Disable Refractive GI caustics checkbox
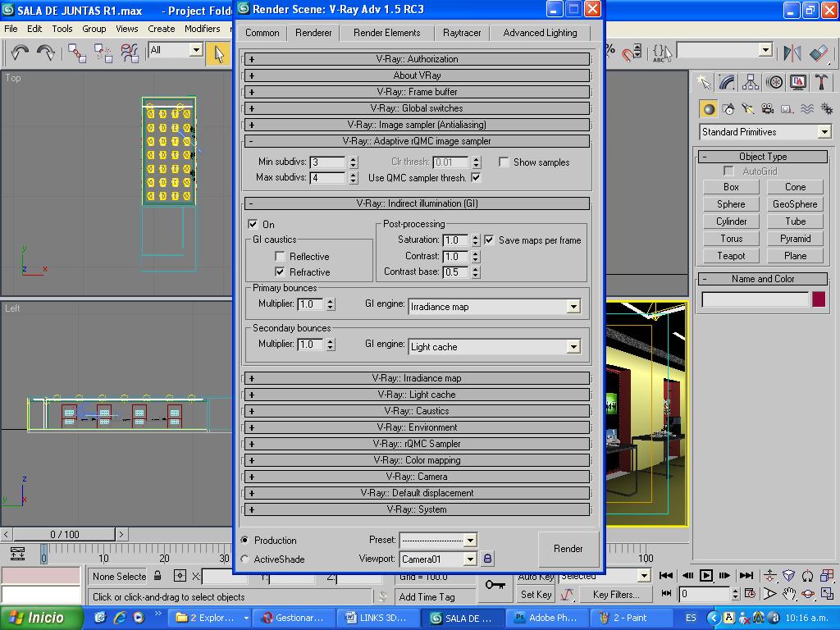840x630 pixels. [280, 272]
